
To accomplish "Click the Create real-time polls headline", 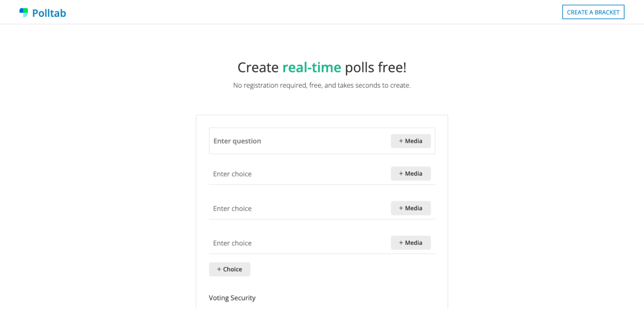I will [x=322, y=67].
